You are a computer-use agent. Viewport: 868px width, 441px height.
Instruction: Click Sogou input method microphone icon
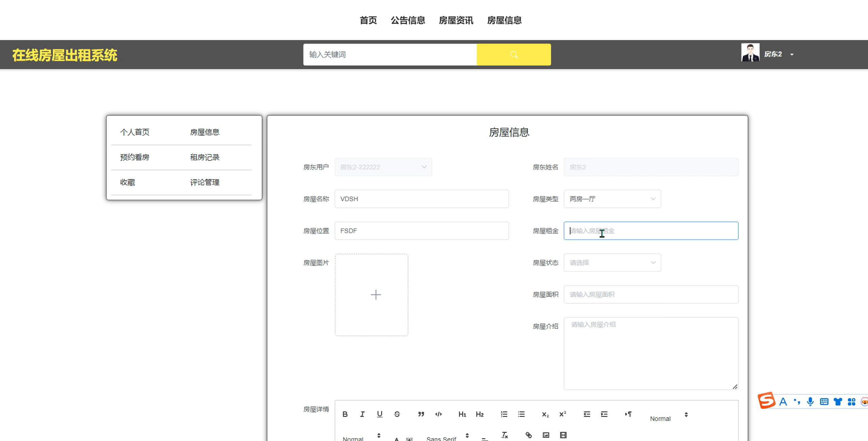(810, 402)
